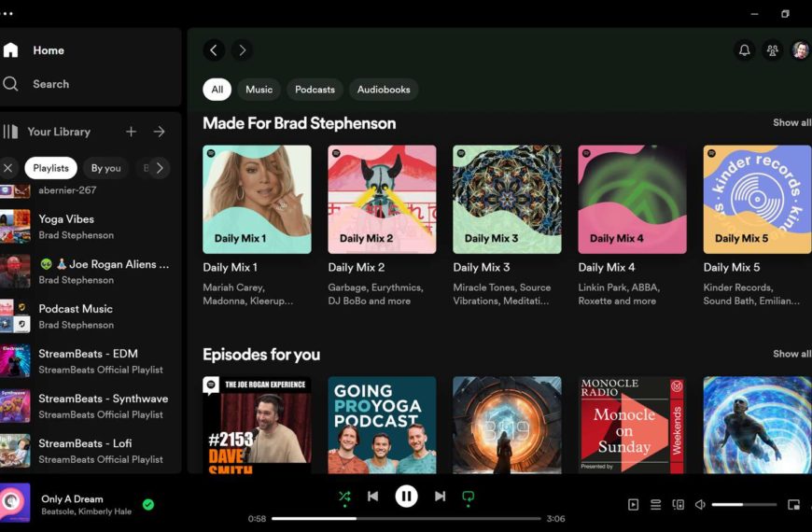Expand Your Library with the arrow icon

pyautogui.click(x=159, y=132)
